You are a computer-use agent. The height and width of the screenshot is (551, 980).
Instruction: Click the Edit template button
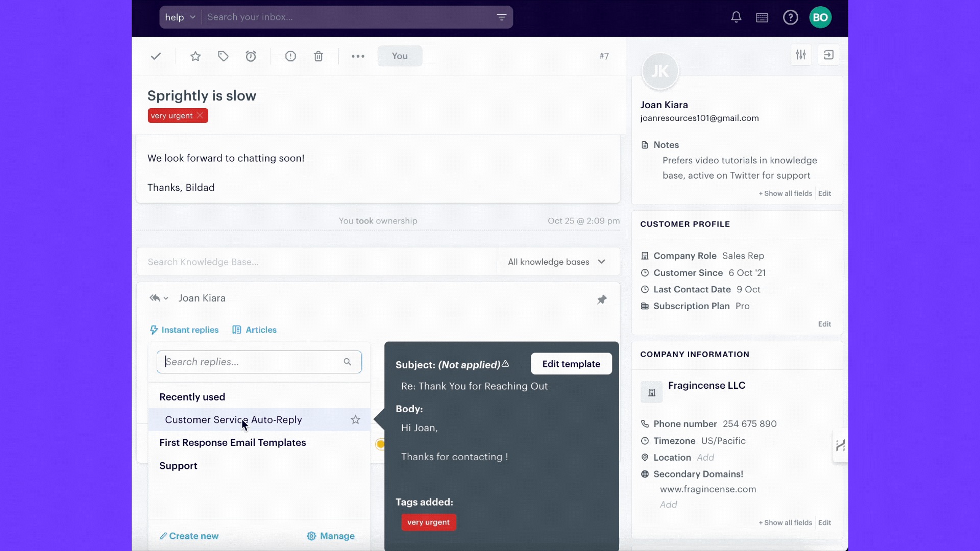coord(571,363)
